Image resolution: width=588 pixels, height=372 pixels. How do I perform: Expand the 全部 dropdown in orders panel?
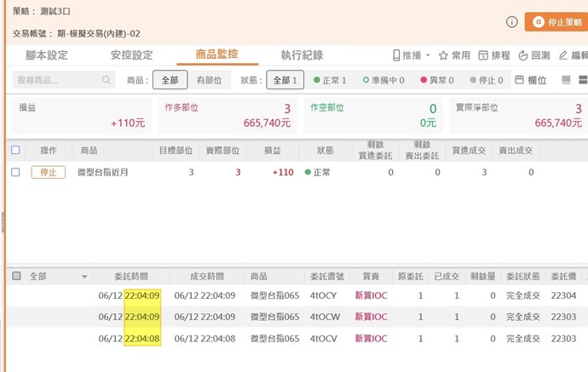(84, 277)
